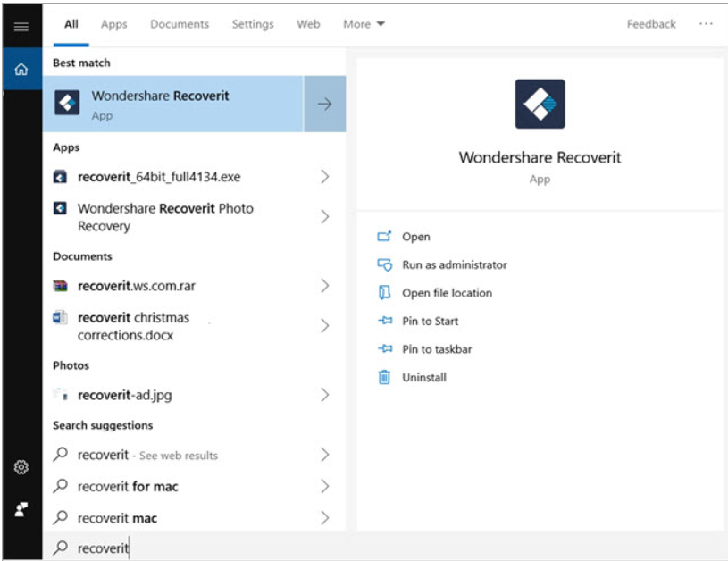Image resolution: width=728 pixels, height=561 pixels.
Task: Click search icon beside 'recoverit - See web results'
Action: click(61, 454)
